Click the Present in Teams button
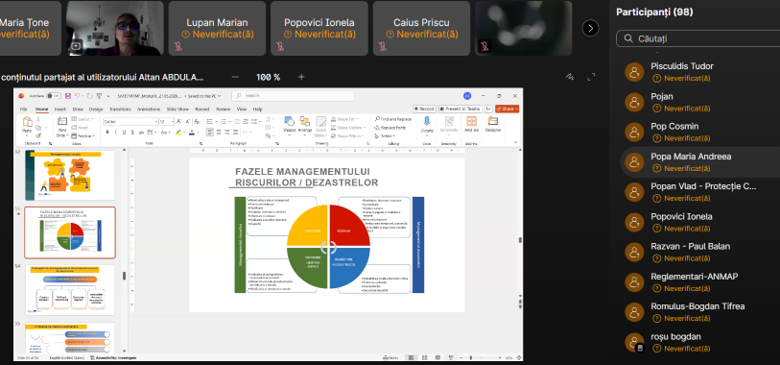 coord(460,109)
